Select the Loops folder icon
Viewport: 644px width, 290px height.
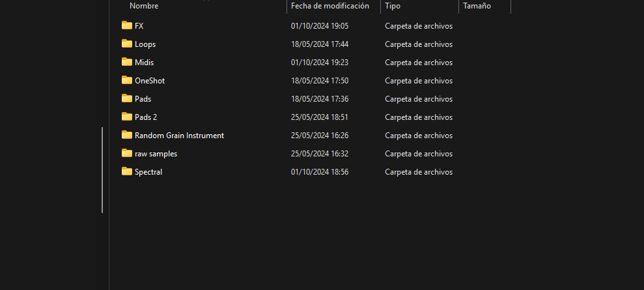[127, 44]
